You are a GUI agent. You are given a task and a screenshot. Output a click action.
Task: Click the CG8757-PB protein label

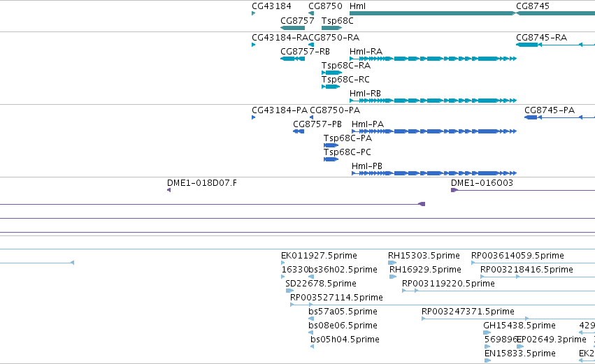pyautogui.click(x=317, y=124)
